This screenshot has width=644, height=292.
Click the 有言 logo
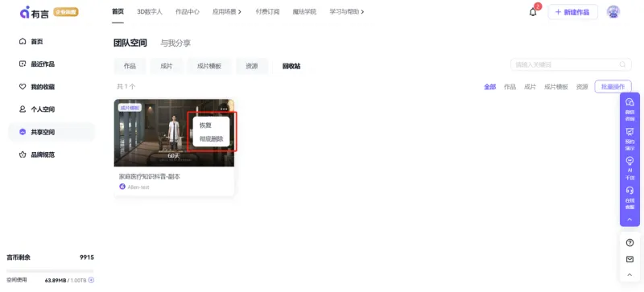[x=34, y=12]
